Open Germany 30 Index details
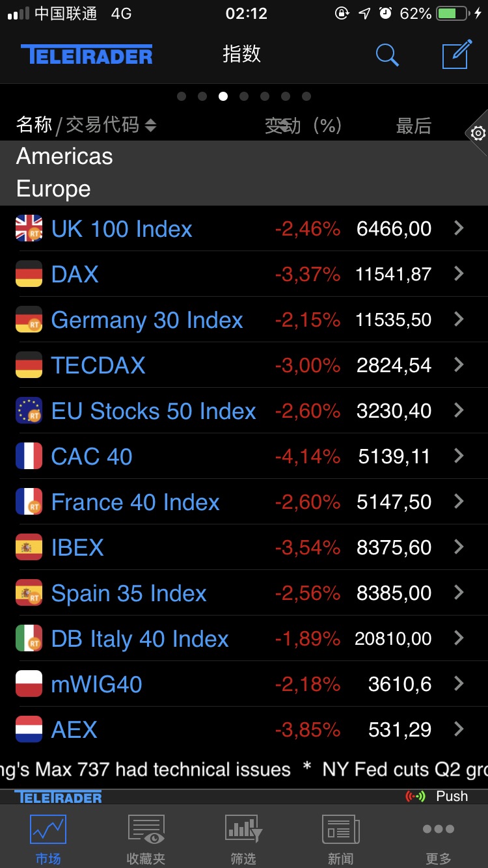The image size is (488, 868). click(147, 320)
